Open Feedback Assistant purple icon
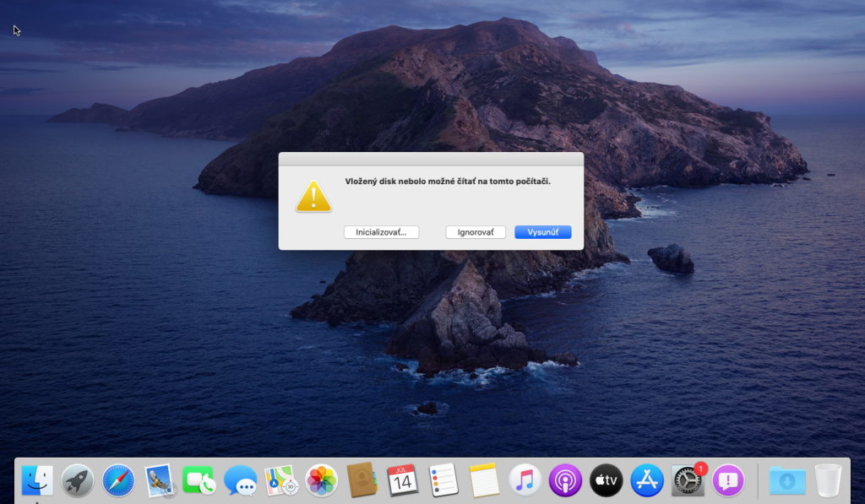The image size is (865, 504). tap(728, 480)
